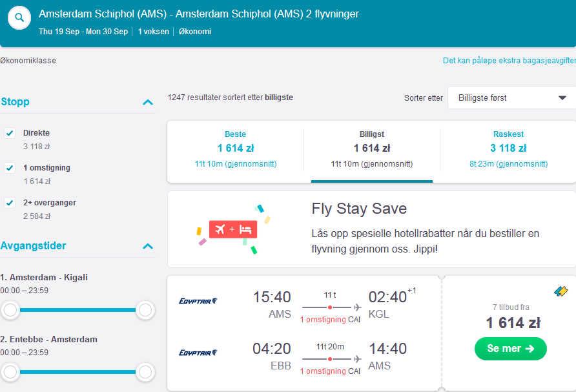Click the EgyptAir logo on outbound flight
This screenshot has height=392, width=576.
pos(198,301)
